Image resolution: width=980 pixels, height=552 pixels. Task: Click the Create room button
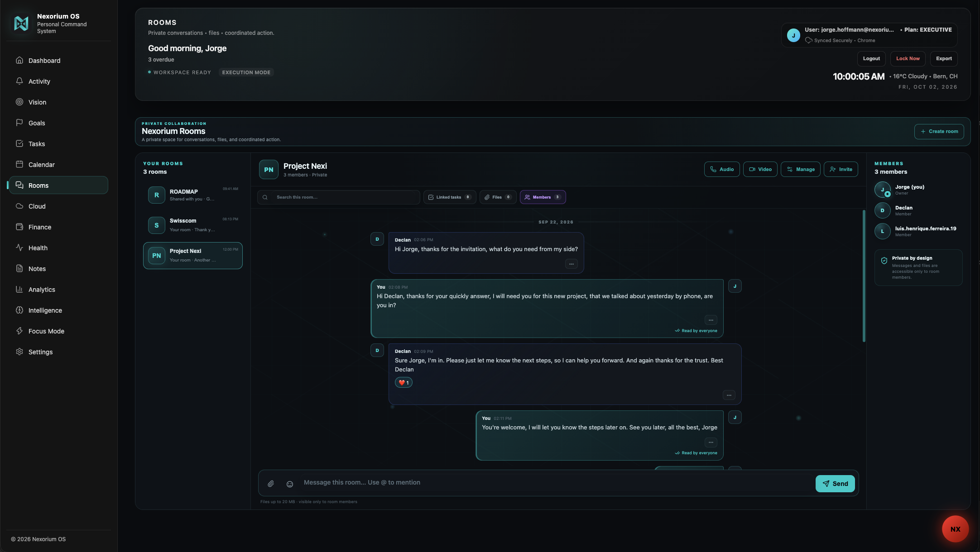(939, 132)
